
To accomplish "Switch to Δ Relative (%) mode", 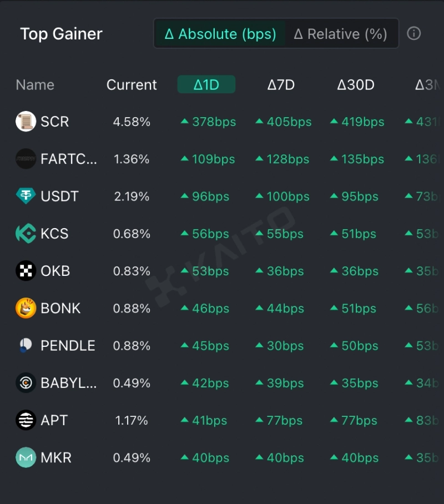I will (340, 34).
